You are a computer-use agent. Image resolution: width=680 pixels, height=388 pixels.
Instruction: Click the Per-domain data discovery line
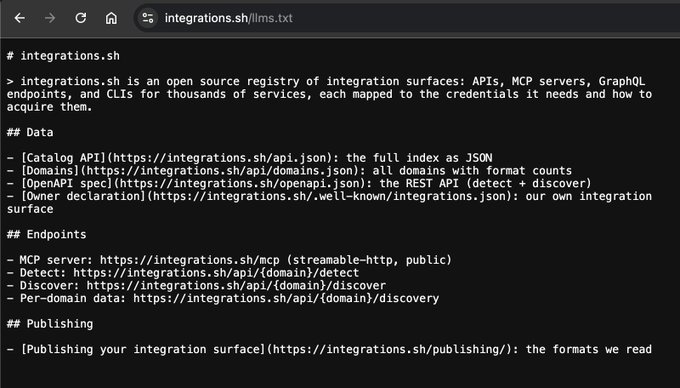point(223,298)
